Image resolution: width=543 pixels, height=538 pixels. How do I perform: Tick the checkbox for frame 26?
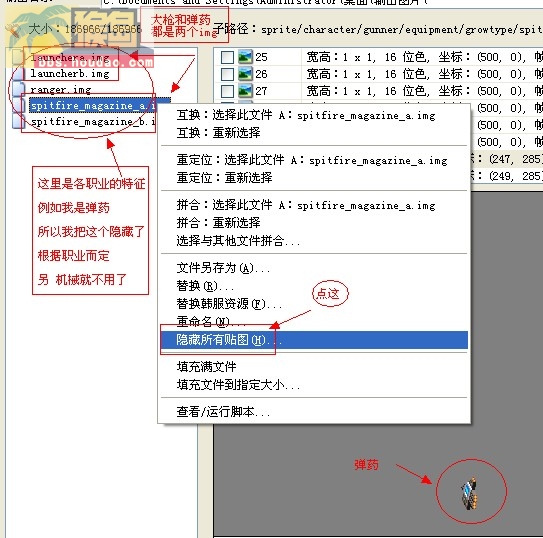tap(227, 74)
